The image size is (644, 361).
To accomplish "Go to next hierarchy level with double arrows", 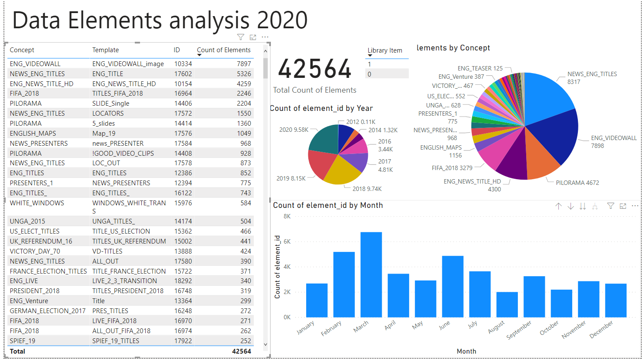I will 583,206.
